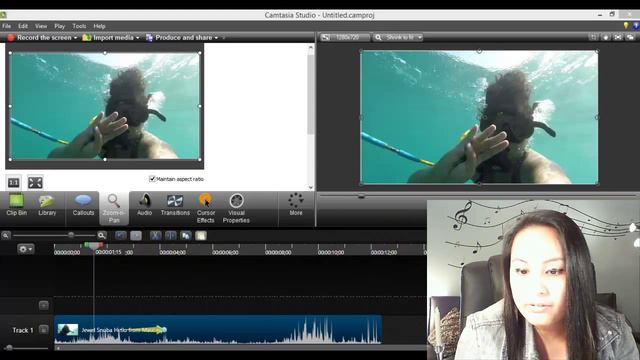Open the File menu

click(x=7, y=26)
